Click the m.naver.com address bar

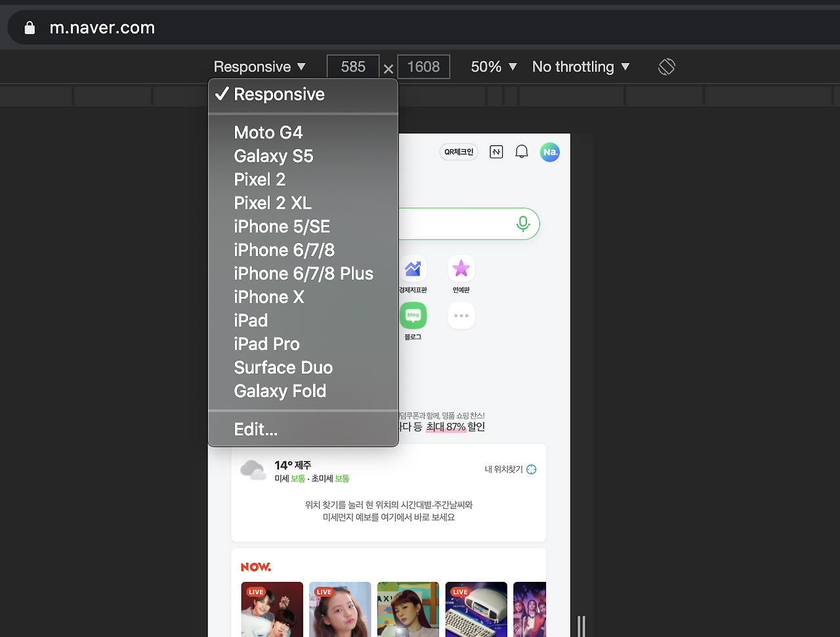[423, 28]
